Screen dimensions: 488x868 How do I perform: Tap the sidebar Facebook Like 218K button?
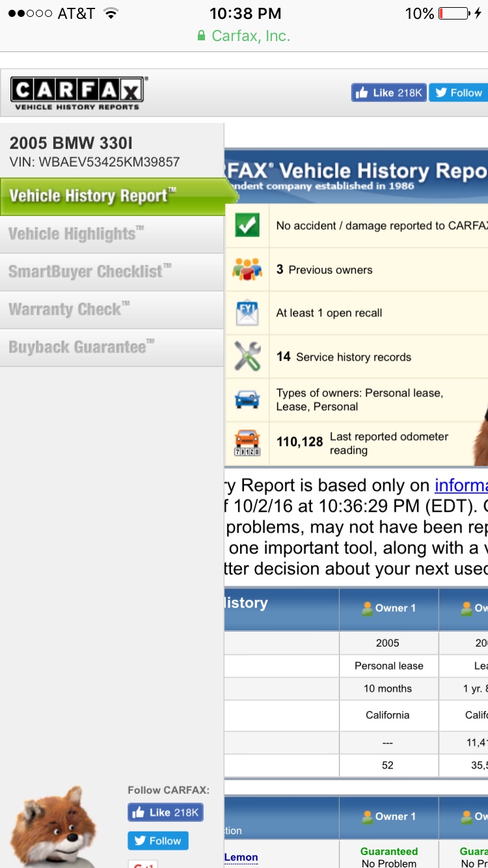166,812
